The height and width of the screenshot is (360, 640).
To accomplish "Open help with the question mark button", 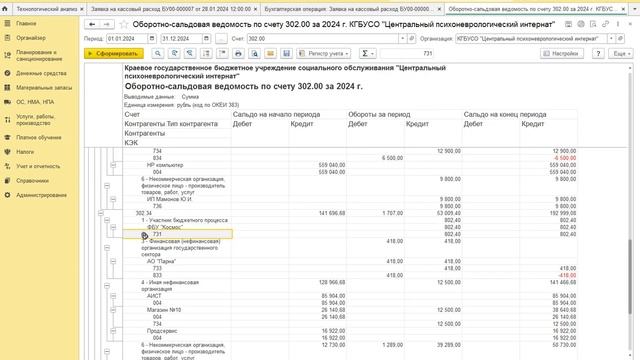I will point(598,53).
